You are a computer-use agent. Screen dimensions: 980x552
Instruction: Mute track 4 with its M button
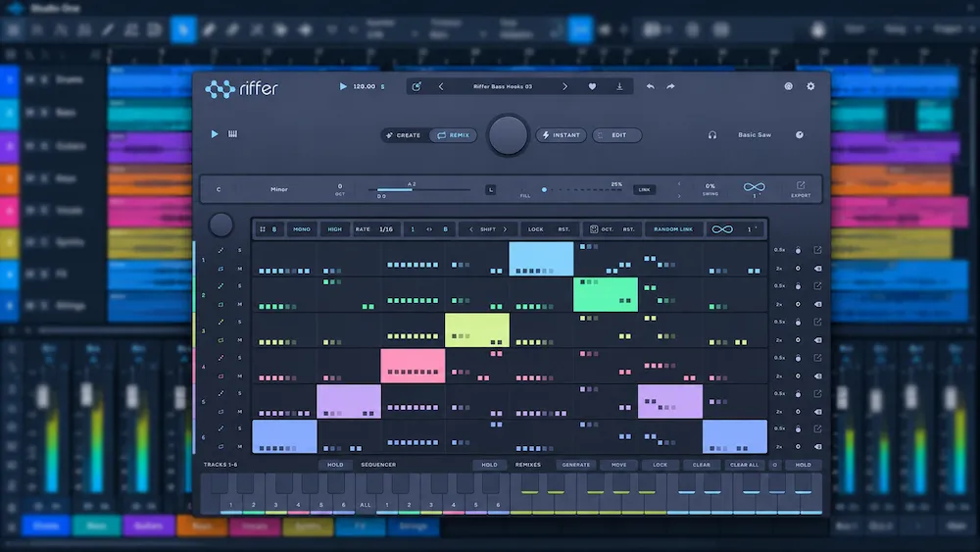[x=239, y=376]
